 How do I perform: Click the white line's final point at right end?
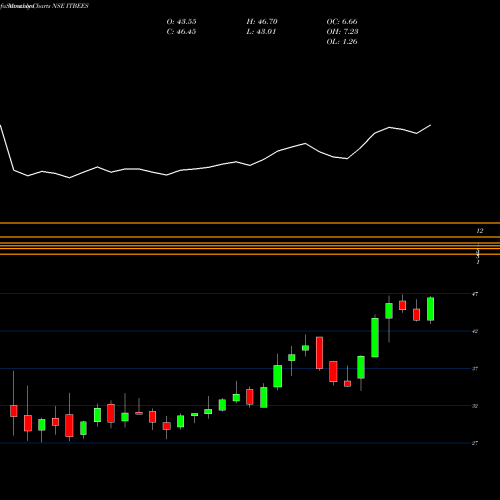pyautogui.click(x=431, y=125)
